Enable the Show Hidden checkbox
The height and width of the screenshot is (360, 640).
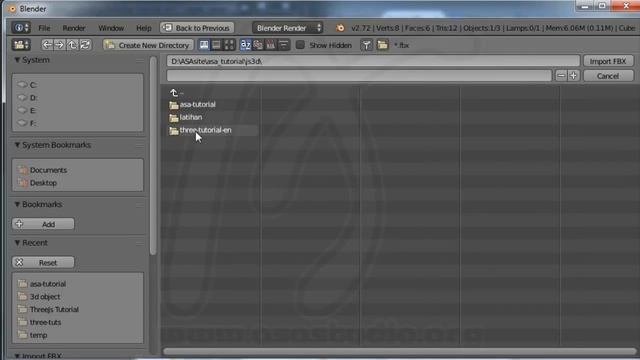pos(300,45)
